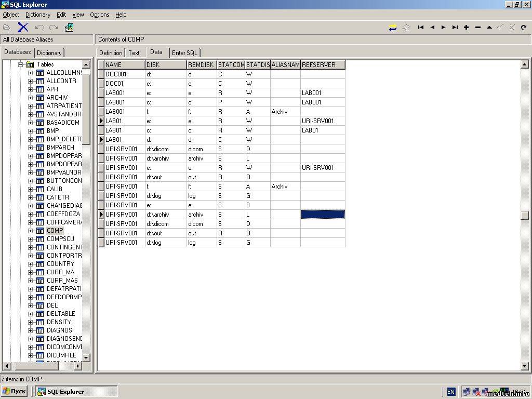This screenshot has height=399, width=532.
Task: Go to the previous record
Action: 432,28
